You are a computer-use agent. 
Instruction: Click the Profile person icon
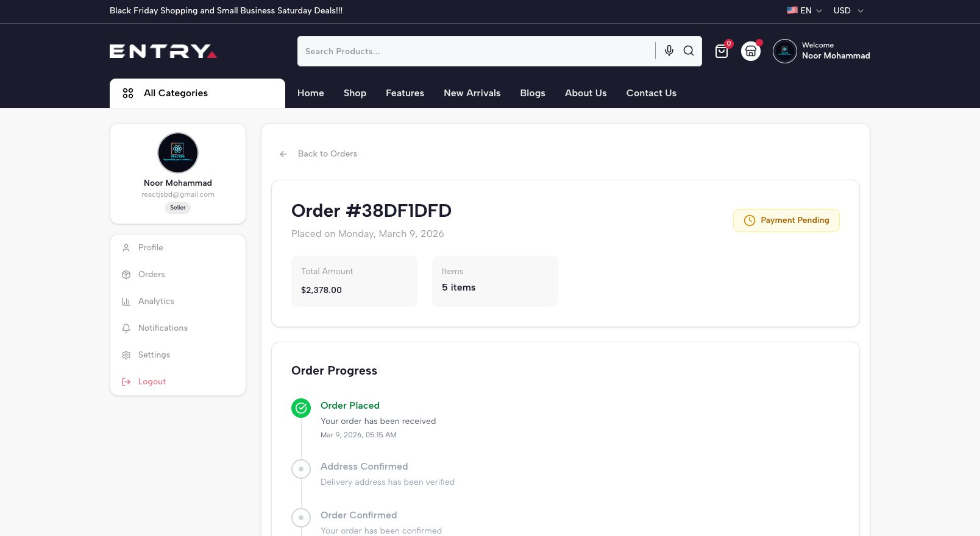point(126,248)
